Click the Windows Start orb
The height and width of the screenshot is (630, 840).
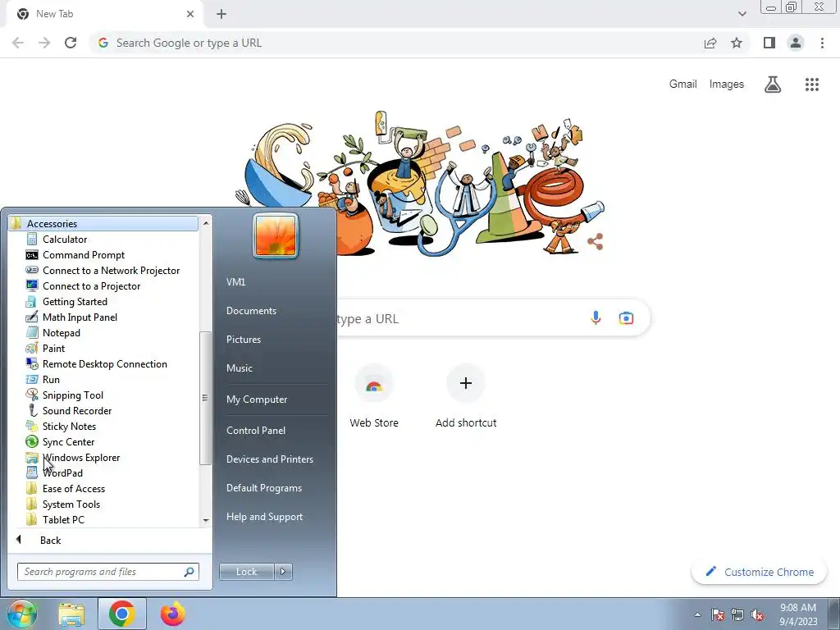click(22, 614)
